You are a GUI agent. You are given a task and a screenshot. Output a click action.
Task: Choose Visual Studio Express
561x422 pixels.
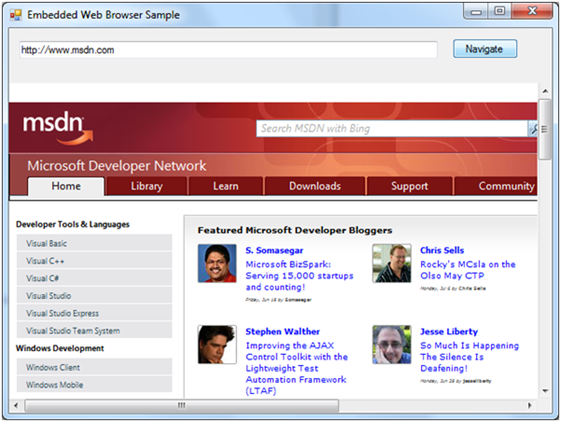94,313
